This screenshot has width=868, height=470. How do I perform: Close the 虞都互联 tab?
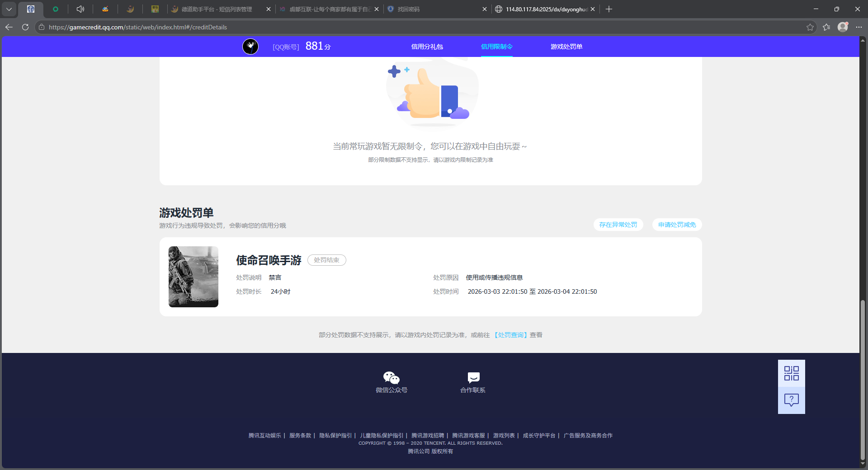point(376,9)
